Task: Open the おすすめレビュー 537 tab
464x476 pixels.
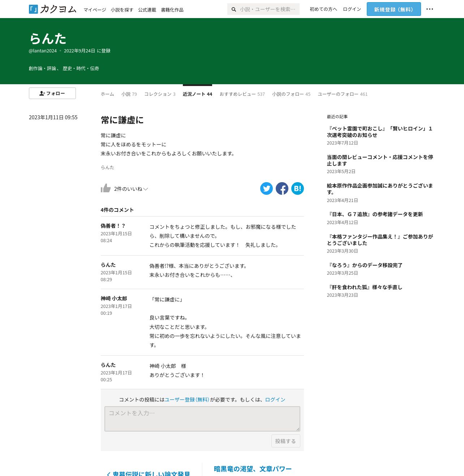Action: tap(242, 94)
